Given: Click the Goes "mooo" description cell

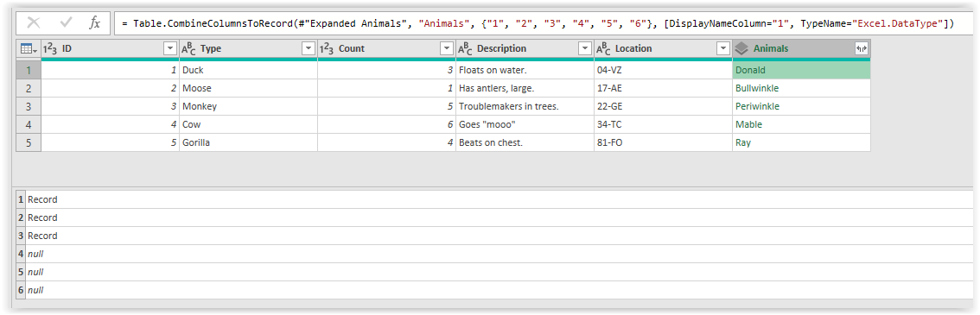Looking at the screenshot, I should (525, 125).
